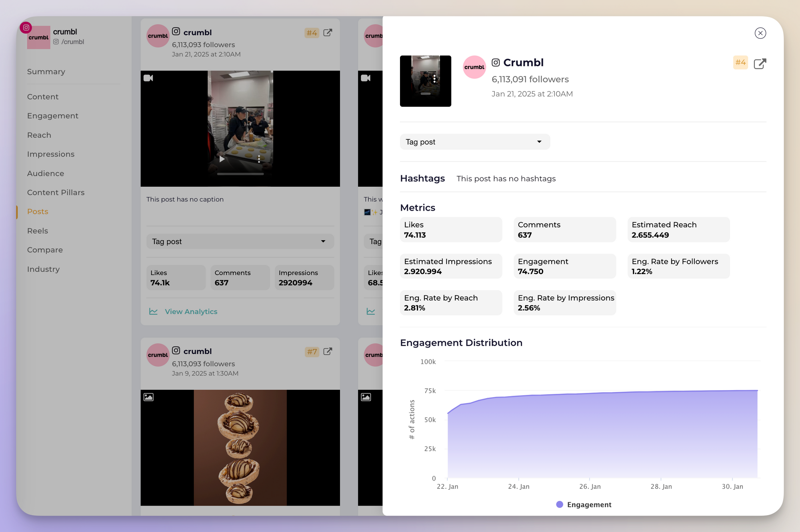
Task: Click Crumbl pink avatar in detail panel
Action: point(474,67)
